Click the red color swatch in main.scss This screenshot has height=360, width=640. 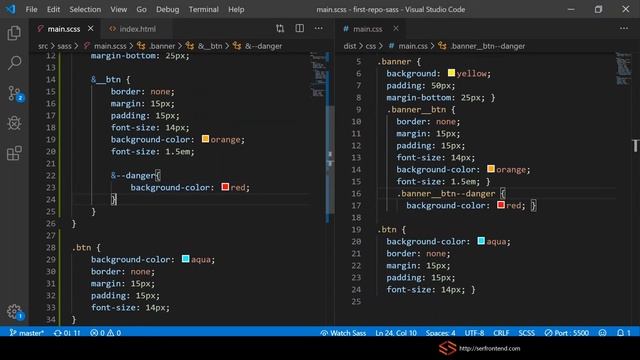225,187
